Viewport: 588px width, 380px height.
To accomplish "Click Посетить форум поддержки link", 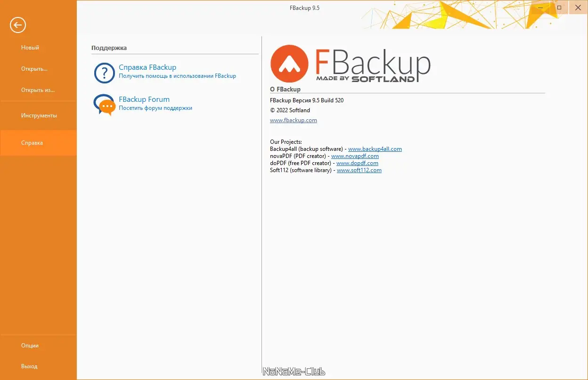I will pyautogui.click(x=155, y=108).
